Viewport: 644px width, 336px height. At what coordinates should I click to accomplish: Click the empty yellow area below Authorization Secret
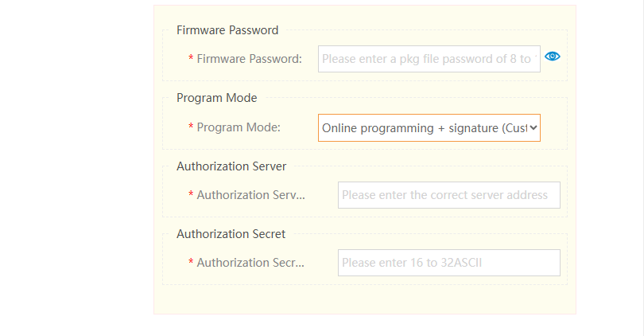pyautogui.click(x=365, y=299)
